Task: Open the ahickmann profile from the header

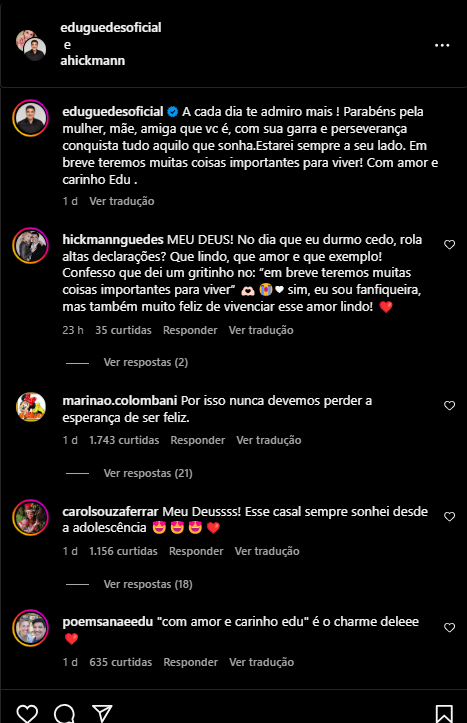Action: (x=93, y=60)
